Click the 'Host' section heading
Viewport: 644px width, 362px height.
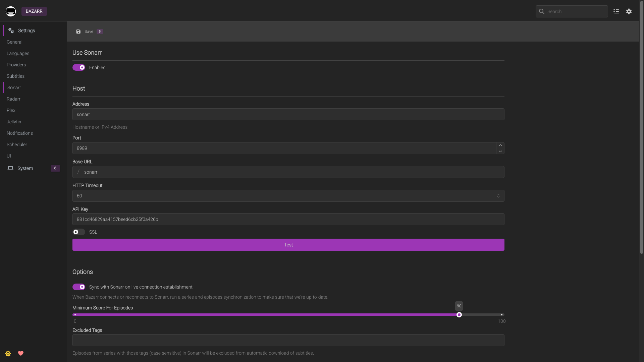(x=79, y=88)
